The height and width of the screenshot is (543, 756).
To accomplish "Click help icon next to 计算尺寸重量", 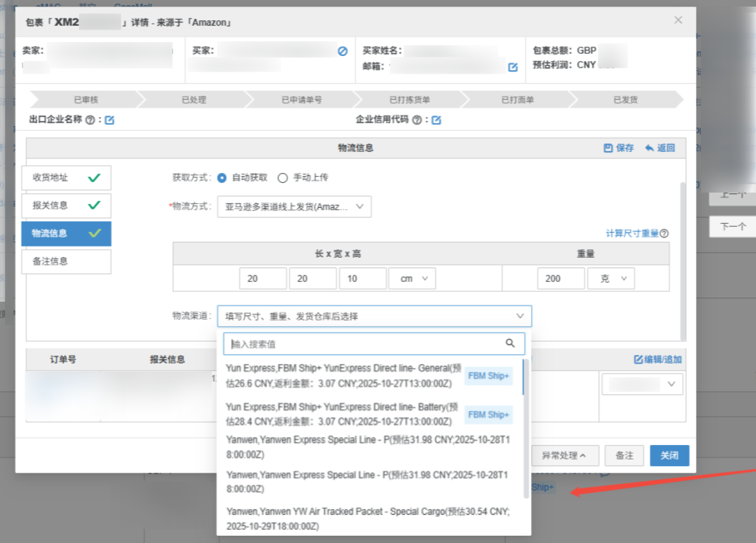I will [x=665, y=233].
